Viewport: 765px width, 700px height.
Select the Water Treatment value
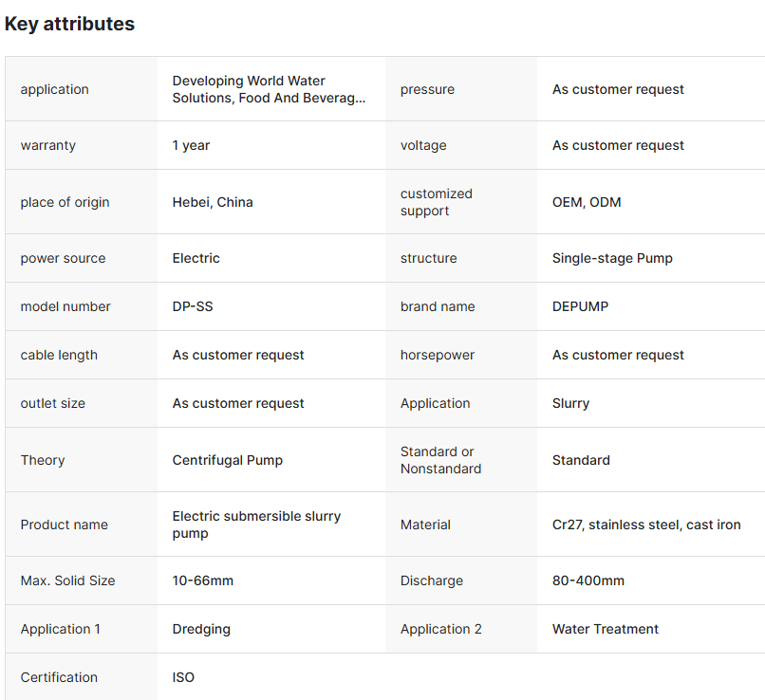pos(606,629)
